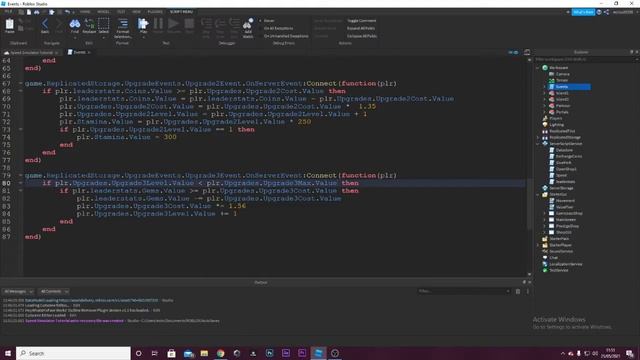The width and height of the screenshot is (640, 360).
Task: Expand the ReplicatedStorage tree node
Action: 538,138
